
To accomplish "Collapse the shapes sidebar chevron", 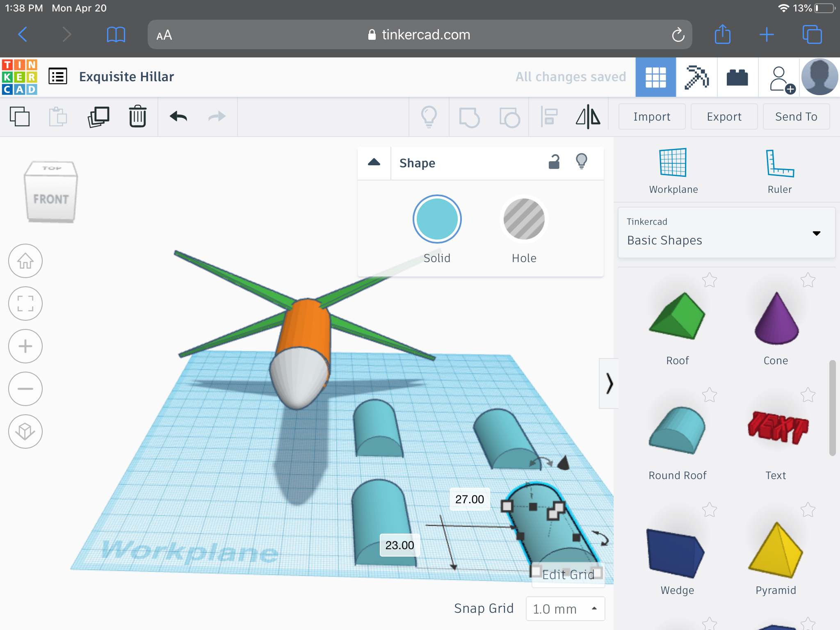I will tap(609, 383).
